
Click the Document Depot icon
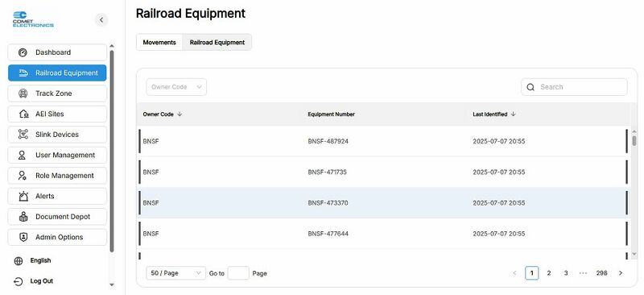(x=23, y=217)
